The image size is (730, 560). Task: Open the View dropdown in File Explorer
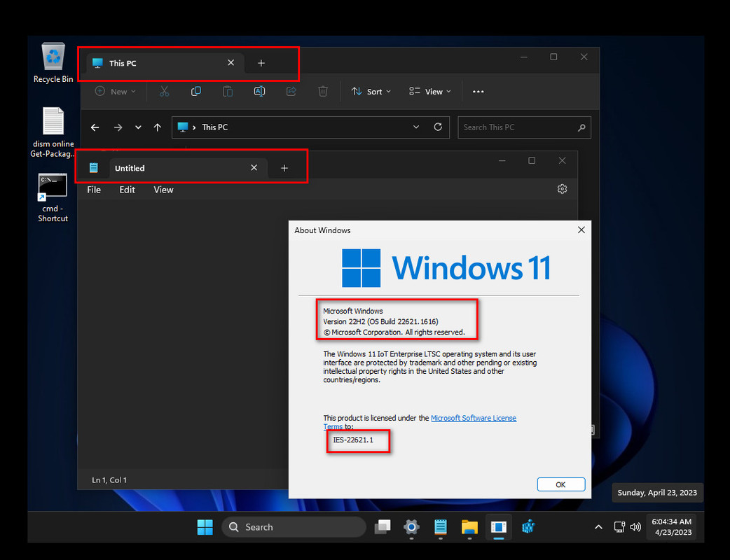coord(430,92)
